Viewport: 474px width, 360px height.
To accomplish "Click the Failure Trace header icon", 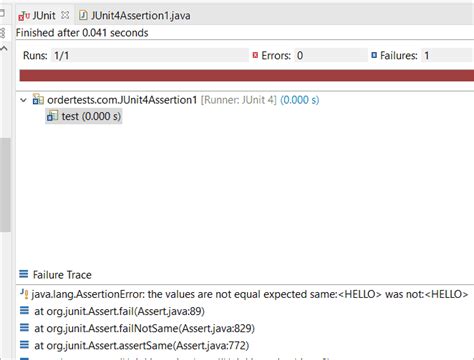I will click(24, 274).
